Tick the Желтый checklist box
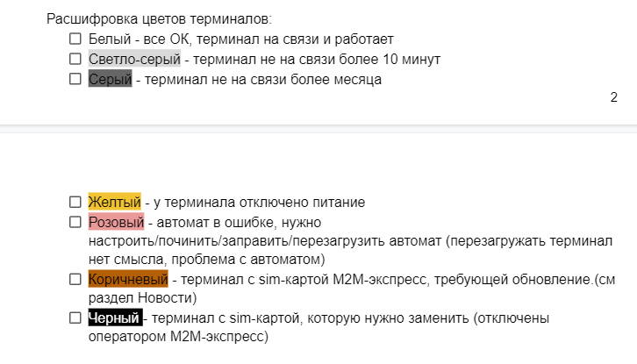The height and width of the screenshot is (364, 637). 75,203
